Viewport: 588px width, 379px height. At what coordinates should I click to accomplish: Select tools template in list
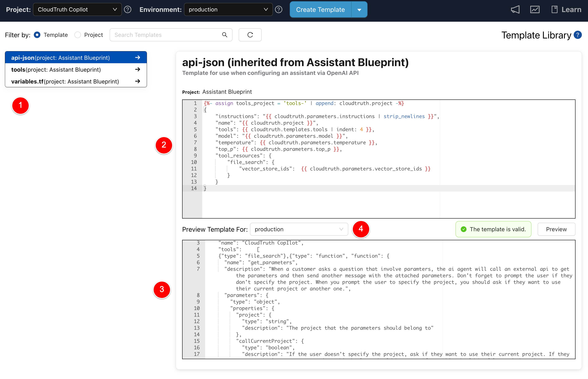(76, 69)
